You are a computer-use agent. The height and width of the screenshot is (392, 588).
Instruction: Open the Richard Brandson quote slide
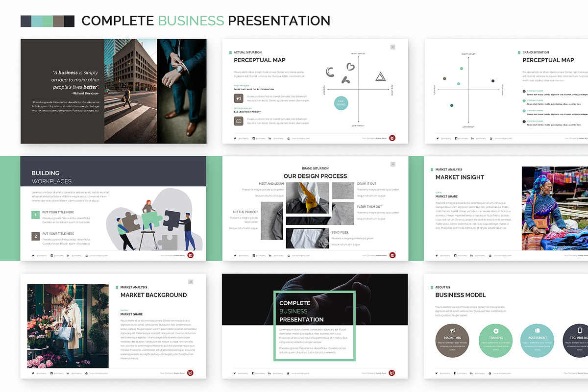pyautogui.click(x=113, y=91)
